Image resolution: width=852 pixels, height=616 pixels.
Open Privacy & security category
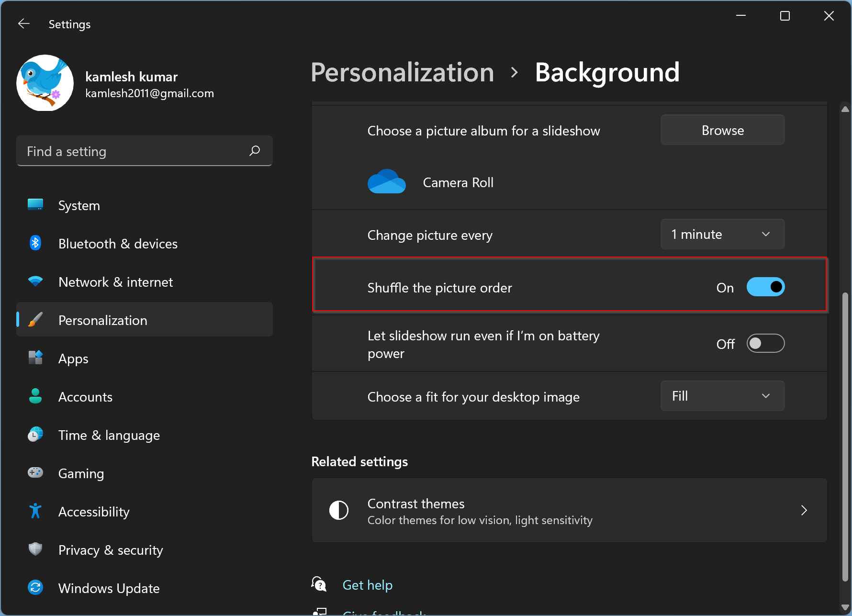[145, 549]
